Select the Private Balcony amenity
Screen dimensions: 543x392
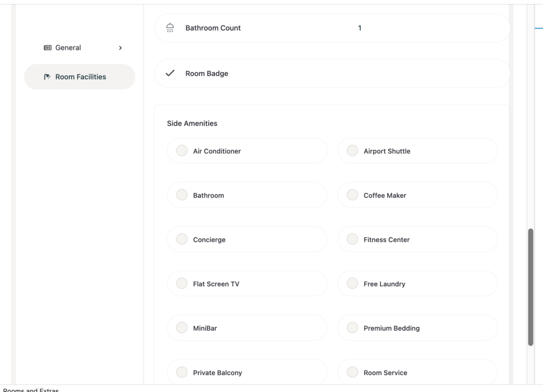click(182, 372)
